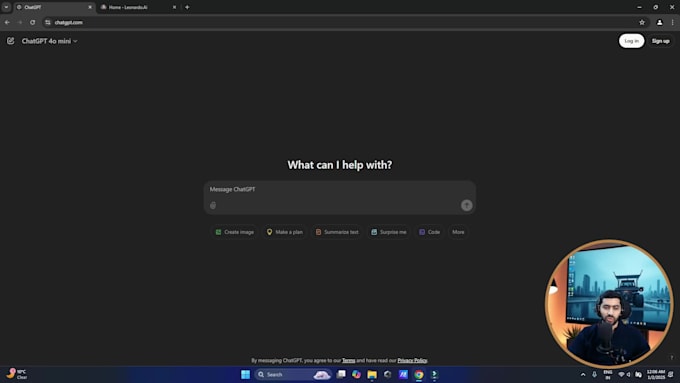The image size is (680, 383).
Task: Open the Windows Start menu
Action: pyautogui.click(x=245, y=374)
